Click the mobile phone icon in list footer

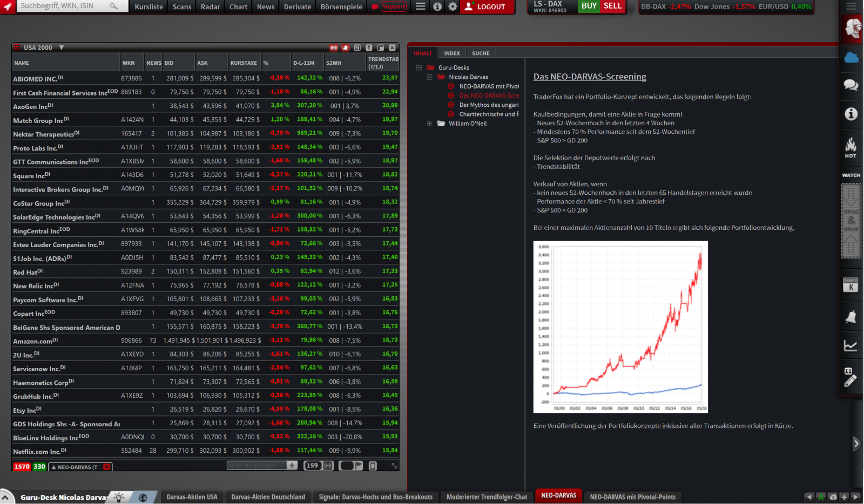click(373, 466)
